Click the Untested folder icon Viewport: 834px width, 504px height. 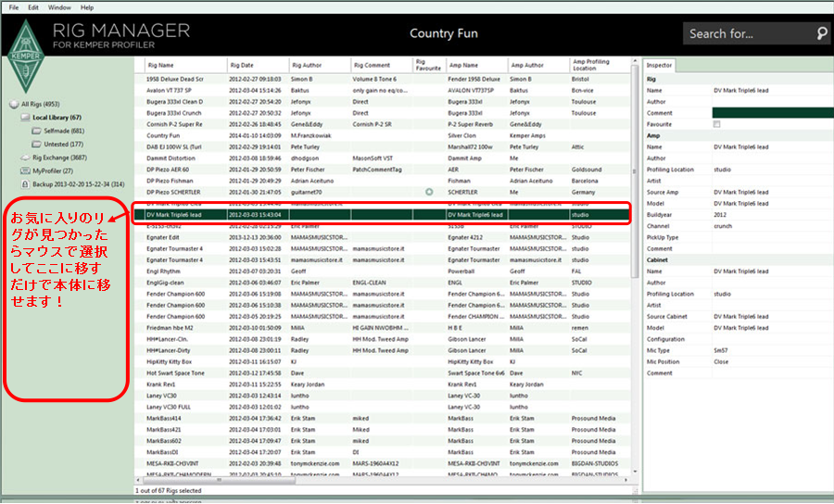point(36,145)
